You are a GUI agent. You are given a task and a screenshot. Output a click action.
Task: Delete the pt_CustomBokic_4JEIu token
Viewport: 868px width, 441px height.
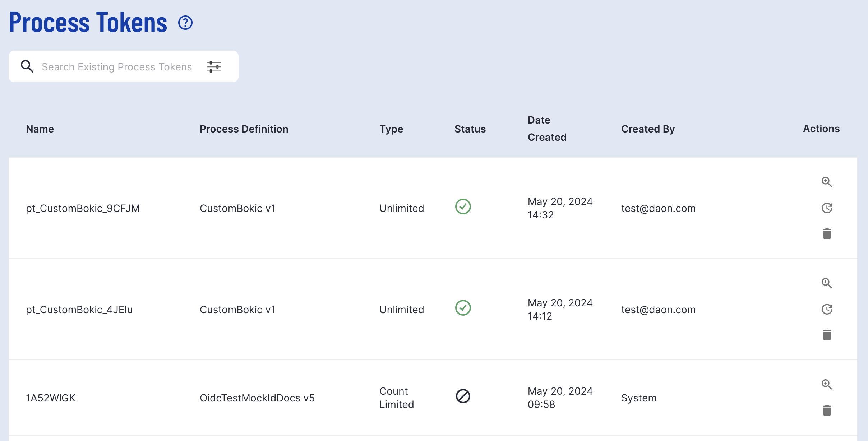click(827, 335)
